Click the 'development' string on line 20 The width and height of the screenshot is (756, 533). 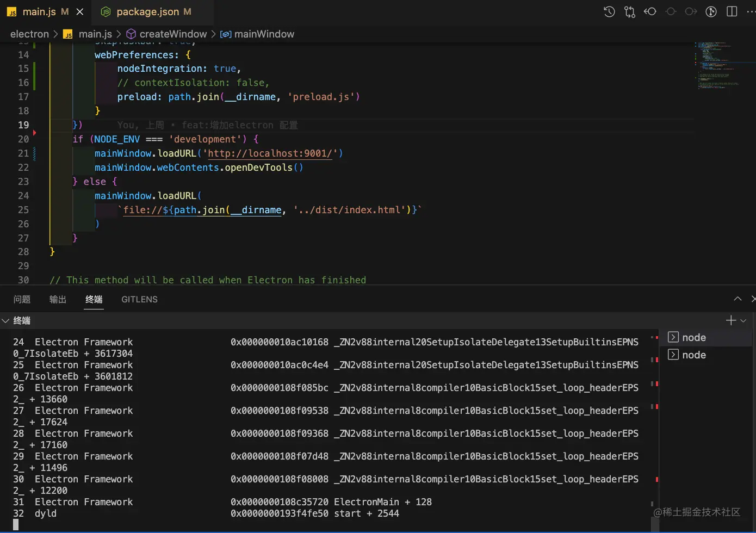205,139
